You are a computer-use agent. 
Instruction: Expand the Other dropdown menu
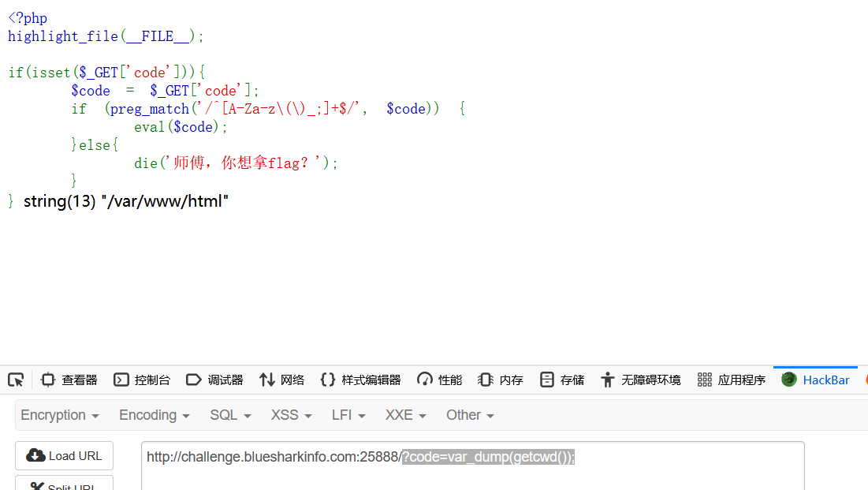(x=470, y=415)
